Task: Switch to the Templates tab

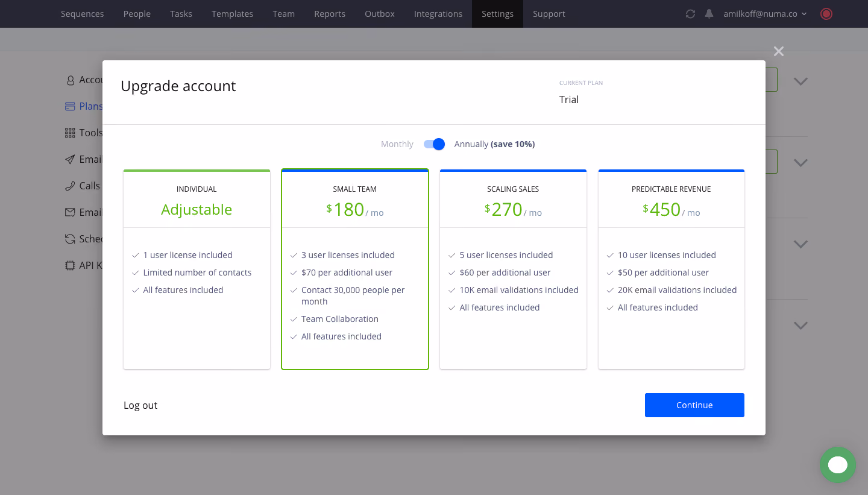Action: [232, 14]
